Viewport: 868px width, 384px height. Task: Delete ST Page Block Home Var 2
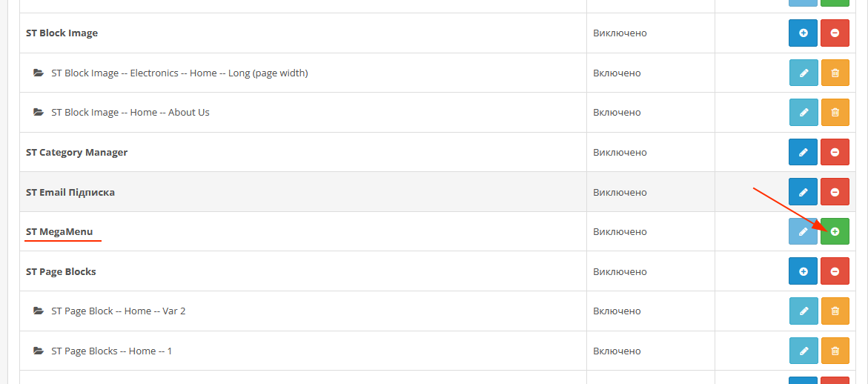835,311
